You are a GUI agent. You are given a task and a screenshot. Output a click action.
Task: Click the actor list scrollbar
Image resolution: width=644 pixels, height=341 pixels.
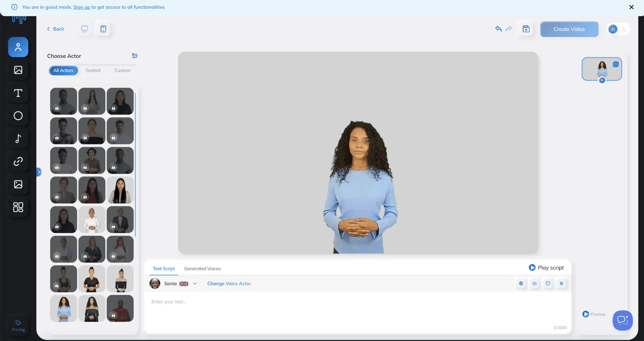coord(135,164)
